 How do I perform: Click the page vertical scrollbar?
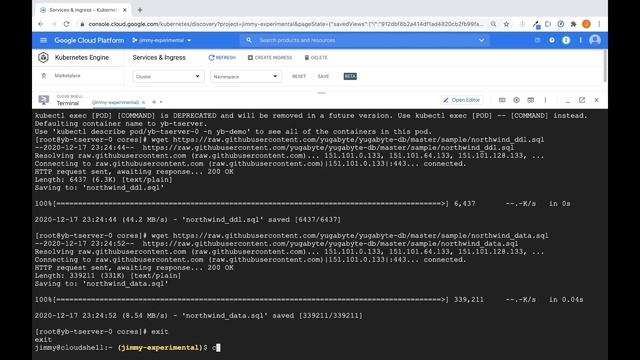click(x=604, y=67)
